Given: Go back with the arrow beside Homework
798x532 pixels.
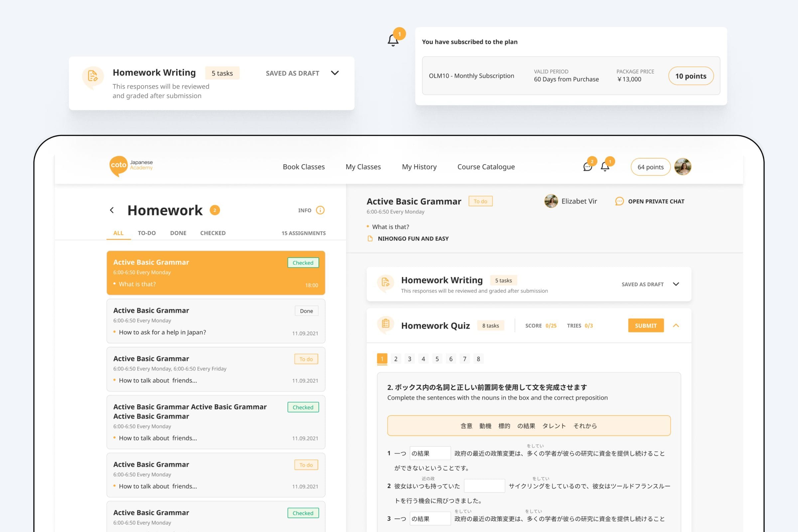Looking at the screenshot, I should [x=112, y=210].
